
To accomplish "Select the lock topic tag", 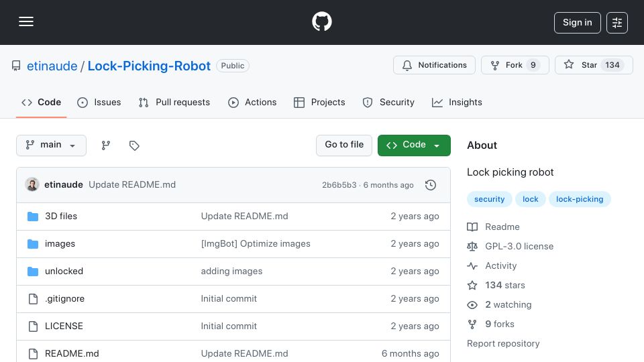I will [530, 199].
